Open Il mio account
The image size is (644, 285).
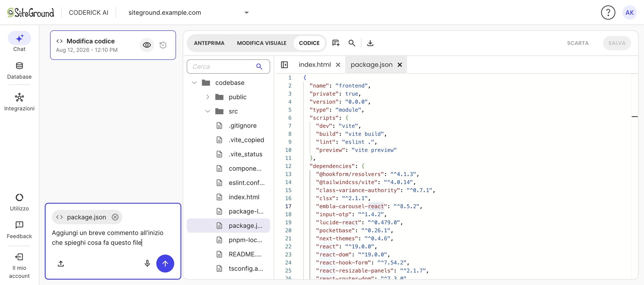[19, 266]
